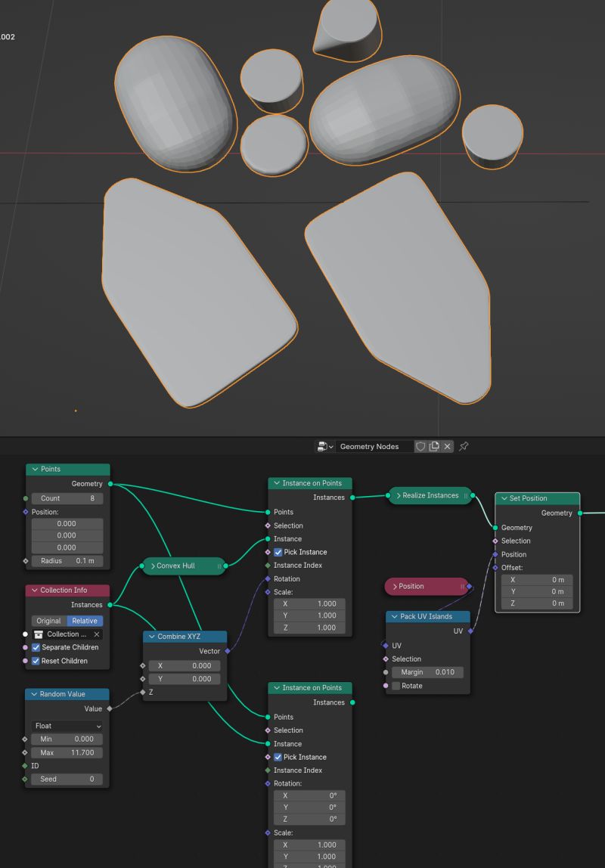Enable Rotate in Pack UV Islands node

point(396,685)
